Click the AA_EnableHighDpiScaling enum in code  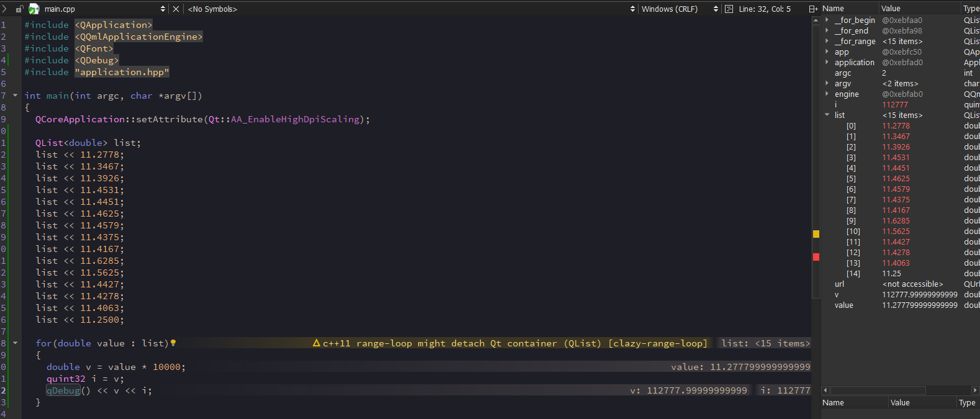click(295, 119)
